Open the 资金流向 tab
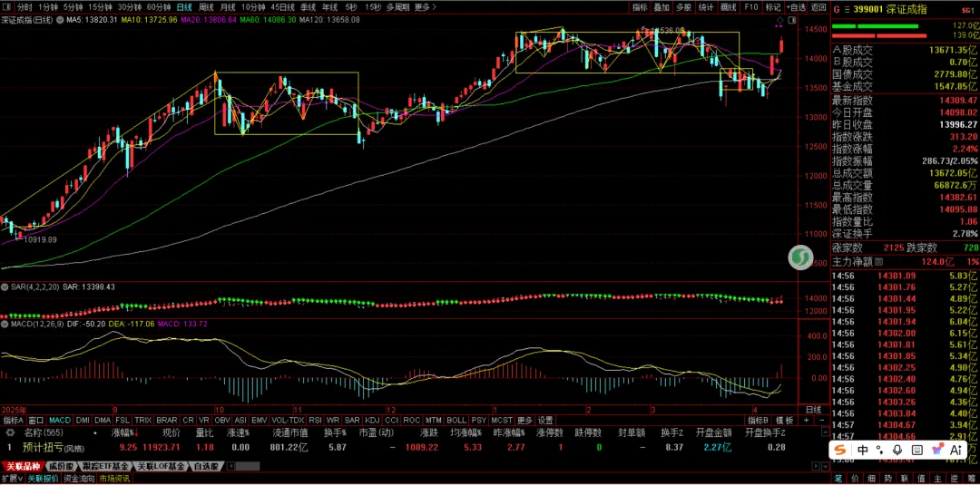Viewport: 980px width, 485px height. tap(79, 479)
